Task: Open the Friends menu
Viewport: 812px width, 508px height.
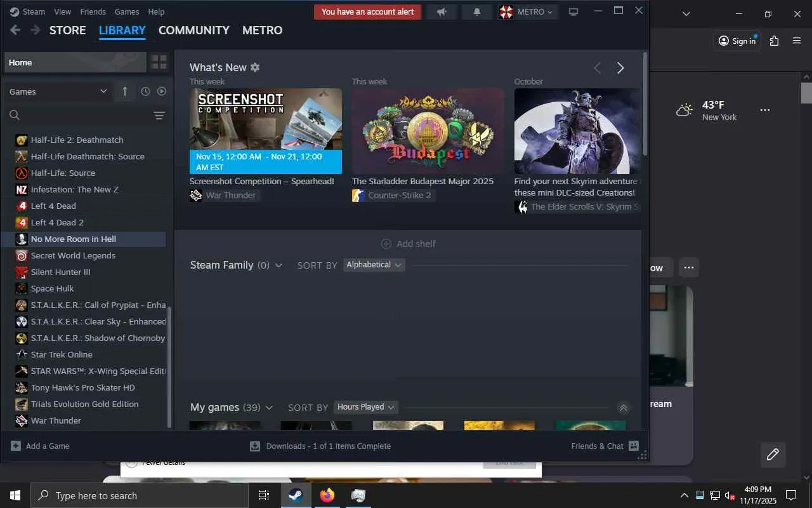Action: [x=93, y=11]
